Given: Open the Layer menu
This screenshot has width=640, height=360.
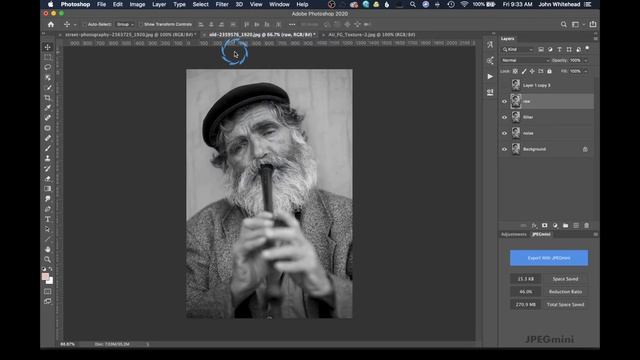Looking at the screenshot, I should (159, 4).
